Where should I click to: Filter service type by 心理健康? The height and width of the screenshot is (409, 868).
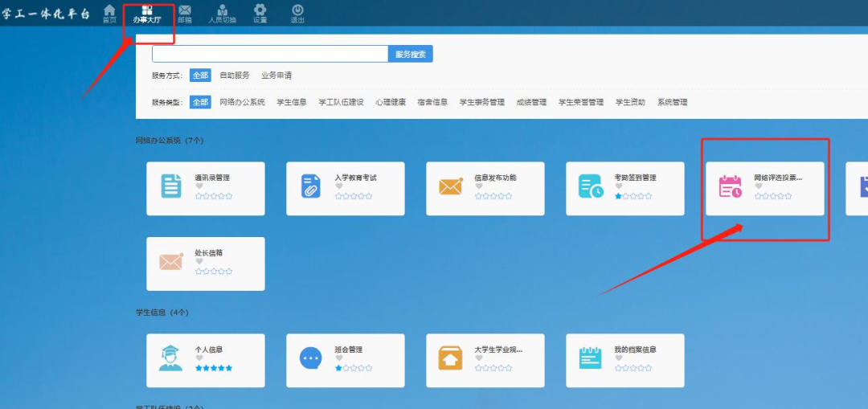(x=391, y=102)
